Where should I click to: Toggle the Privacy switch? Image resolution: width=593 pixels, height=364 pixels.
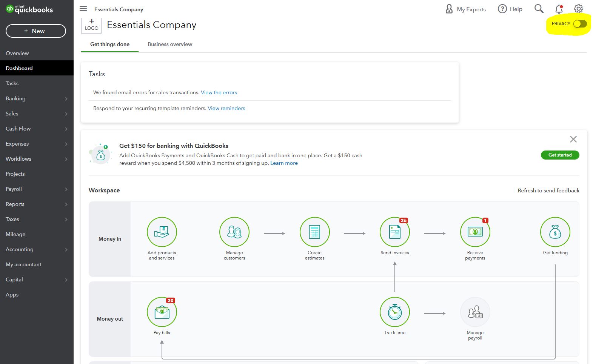pos(580,24)
